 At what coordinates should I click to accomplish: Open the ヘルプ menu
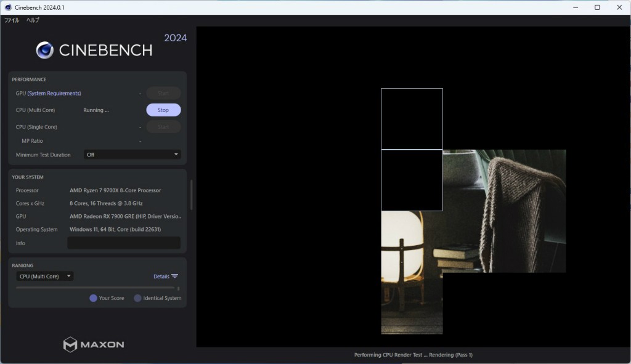[x=33, y=20]
